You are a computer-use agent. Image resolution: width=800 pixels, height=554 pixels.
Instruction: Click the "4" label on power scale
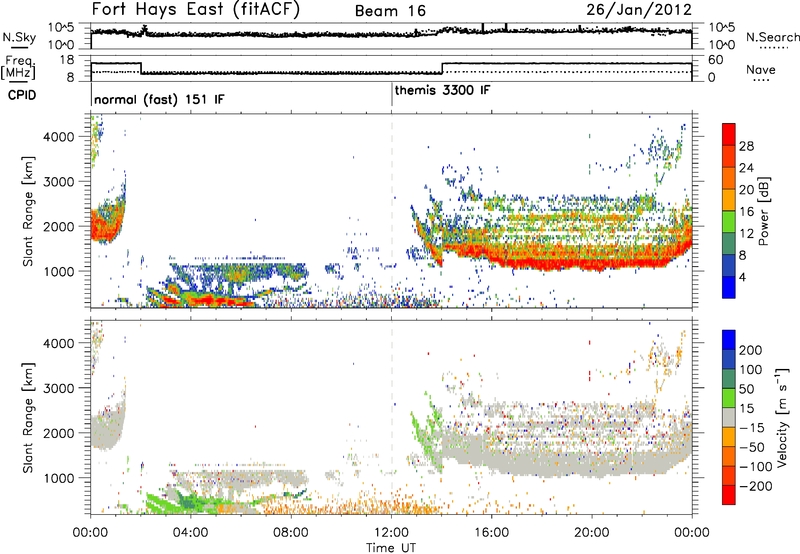743,278
